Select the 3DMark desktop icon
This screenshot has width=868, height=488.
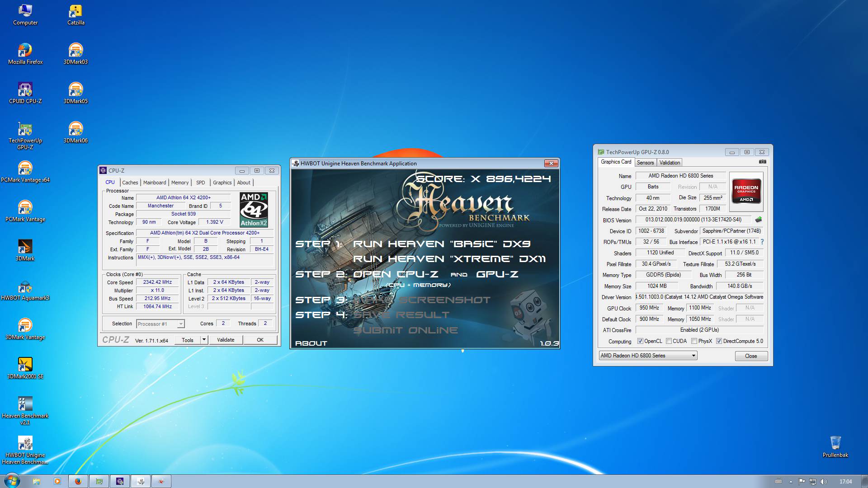point(25,251)
